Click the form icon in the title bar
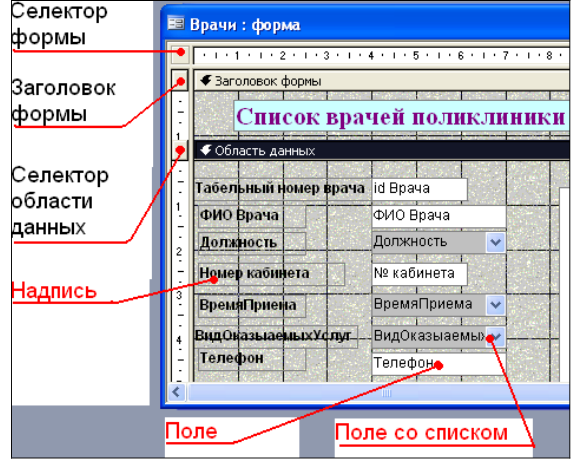Screen dimensions: 576x461 coord(176,24)
